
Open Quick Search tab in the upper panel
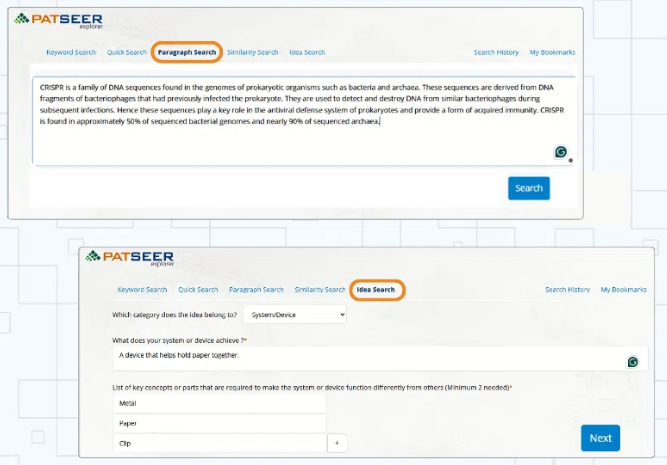127,52
